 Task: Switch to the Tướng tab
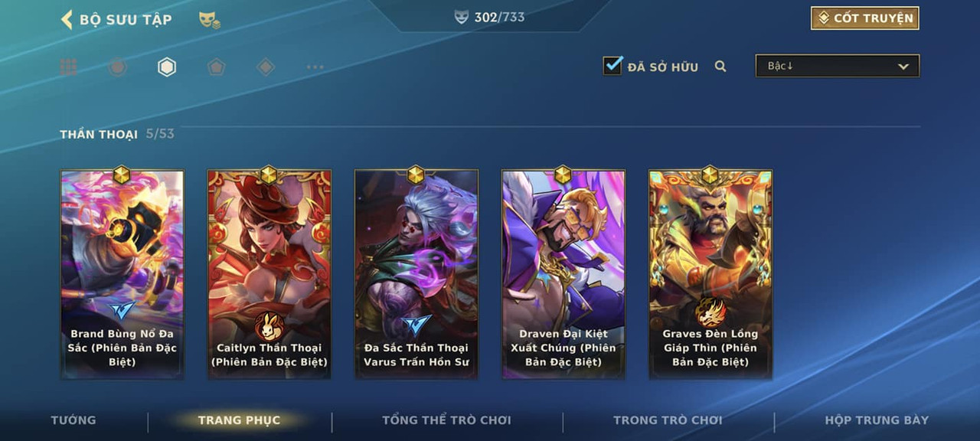[x=73, y=420]
